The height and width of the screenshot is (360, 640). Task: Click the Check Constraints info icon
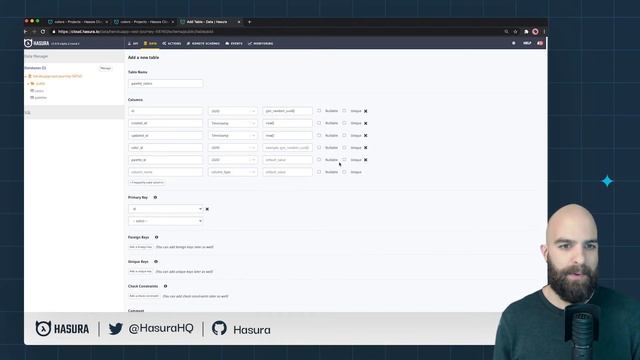coord(165,286)
